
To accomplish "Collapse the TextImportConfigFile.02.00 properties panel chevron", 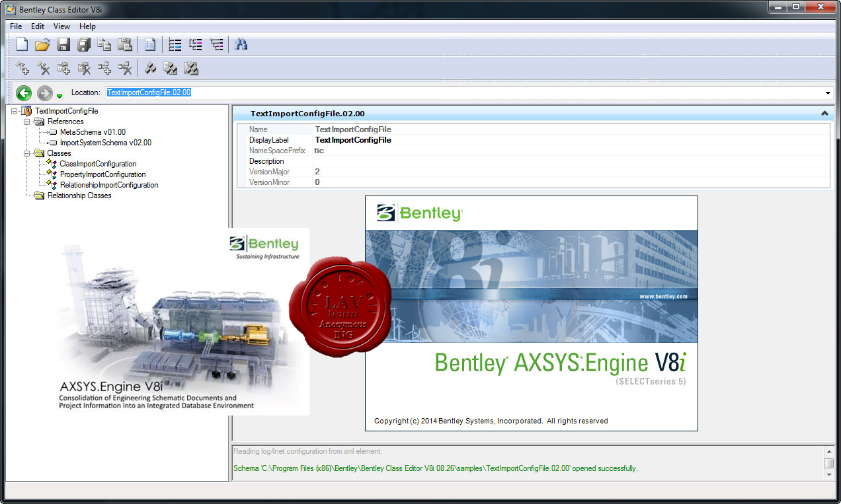I will [x=824, y=114].
